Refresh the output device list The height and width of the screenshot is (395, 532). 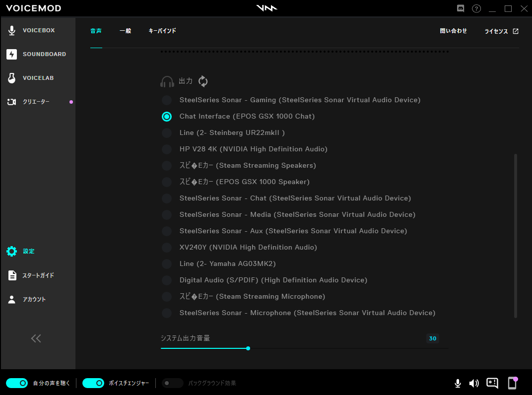pyautogui.click(x=203, y=81)
